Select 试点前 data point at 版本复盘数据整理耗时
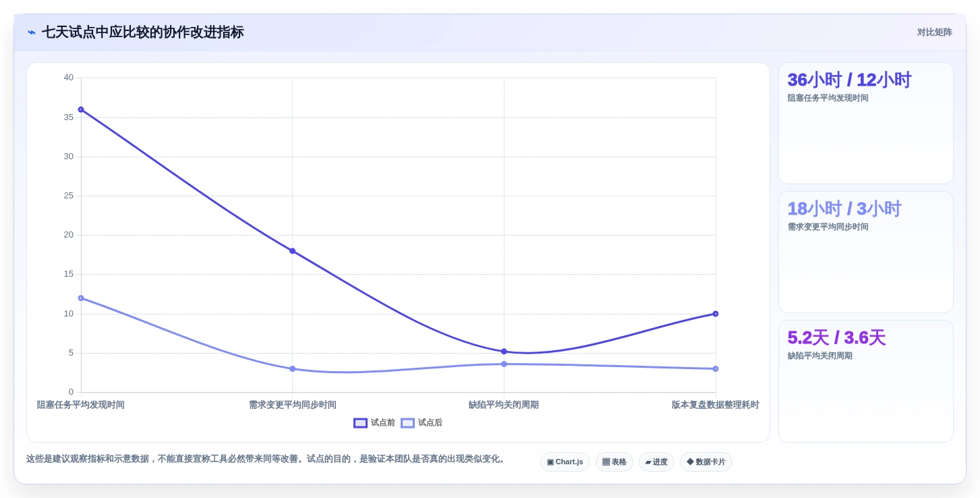 (x=716, y=314)
